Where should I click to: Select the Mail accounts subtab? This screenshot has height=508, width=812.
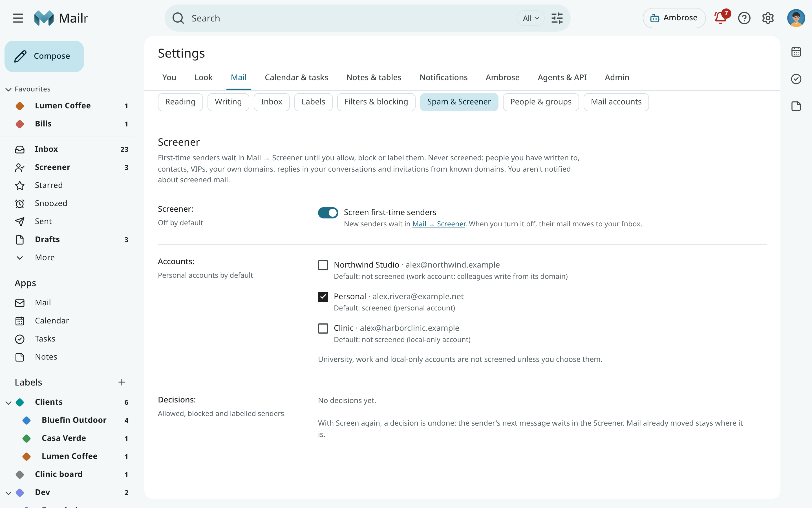pos(616,102)
